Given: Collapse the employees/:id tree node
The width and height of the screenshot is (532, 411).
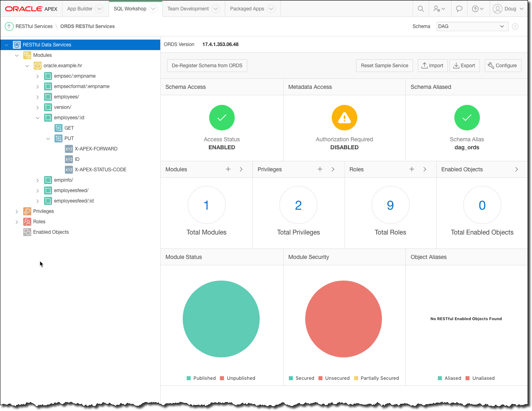Looking at the screenshot, I should point(38,118).
